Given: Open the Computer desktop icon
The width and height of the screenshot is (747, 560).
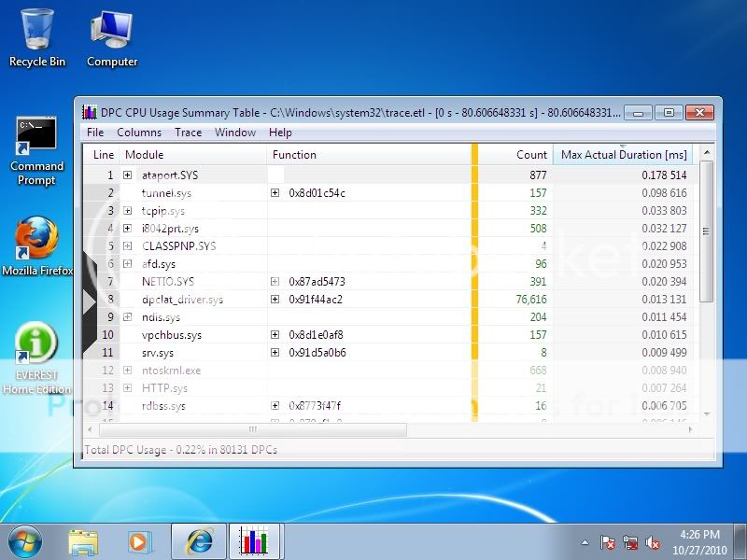Looking at the screenshot, I should [112, 38].
